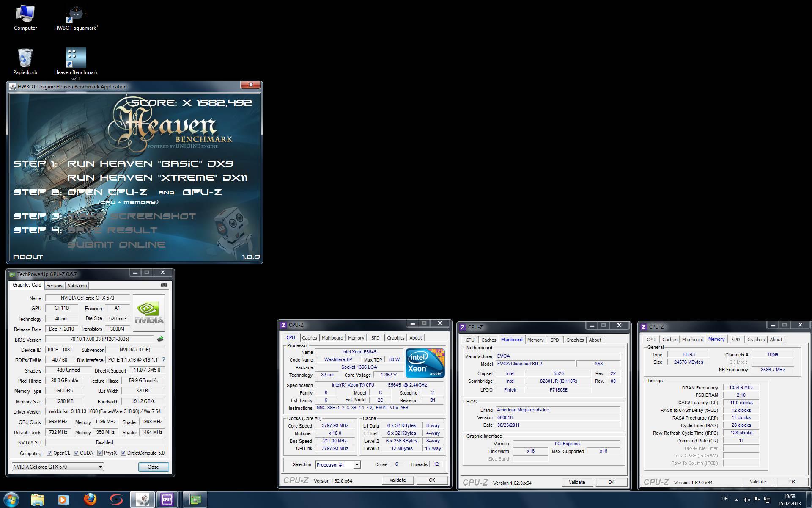Click the Action Center flag tray icon
Viewport: 812px width, 508px height.
click(757, 500)
